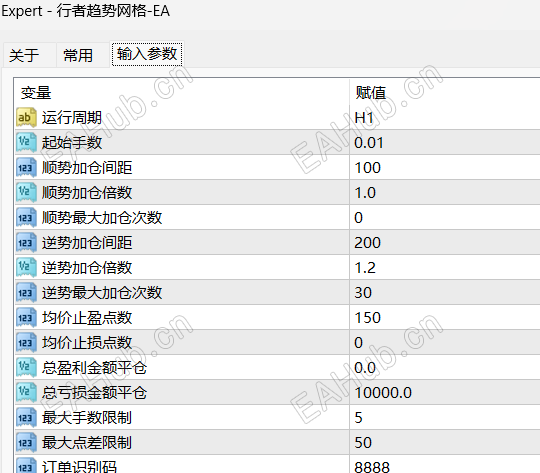Click the string icon beside 运行周期
This screenshot has height=473, width=540.
coord(26,118)
